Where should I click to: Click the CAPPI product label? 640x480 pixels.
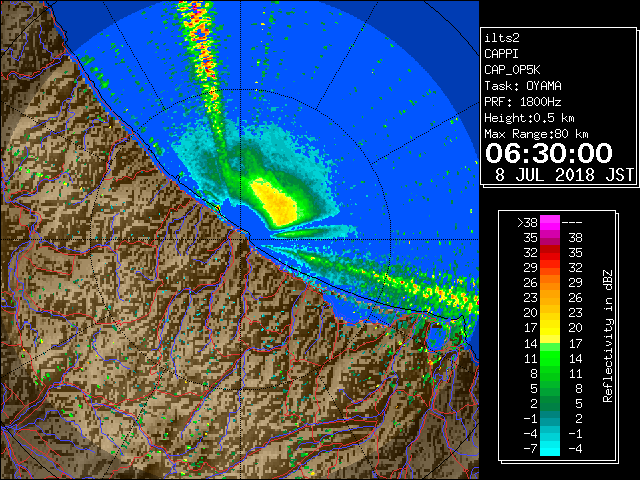click(x=501, y=54)
